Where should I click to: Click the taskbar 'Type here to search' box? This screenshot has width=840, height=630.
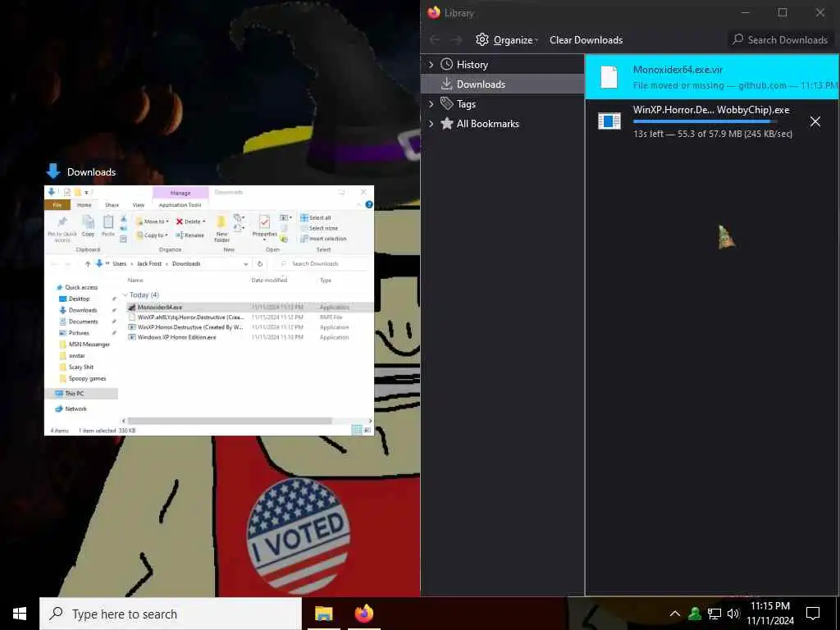(x=171, y=614)
